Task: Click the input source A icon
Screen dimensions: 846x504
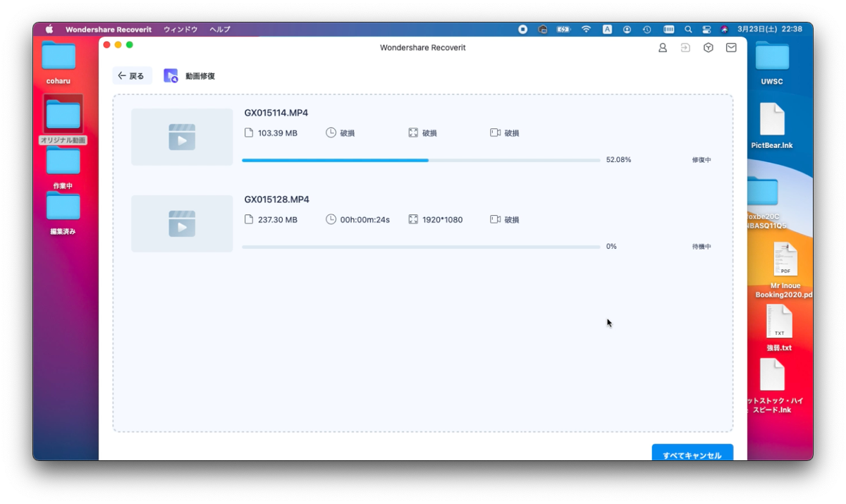Action: tap(607, 30)
